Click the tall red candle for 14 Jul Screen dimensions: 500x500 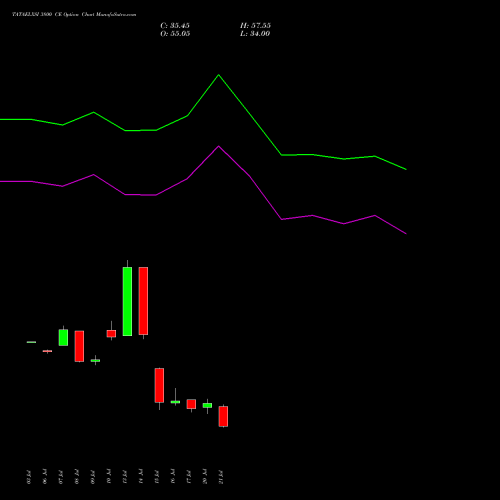(143, 301)
